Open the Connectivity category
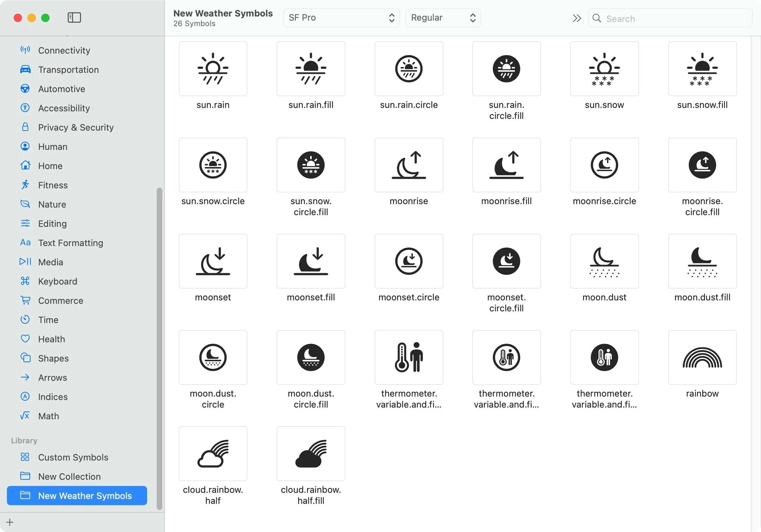The width and height of the screenshot is (761, 532). pyautogui.click(x=77, y=50)
